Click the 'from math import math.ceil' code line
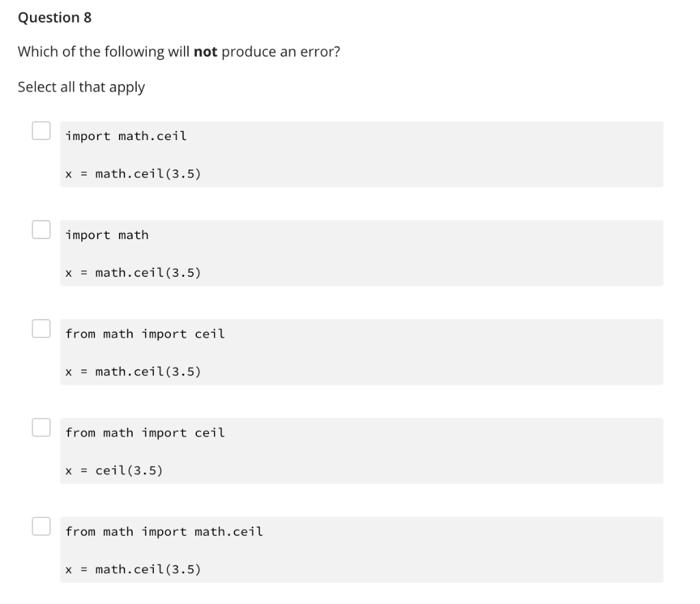The image size is (700, 604). pyautogui.click(x=164, y=532)
